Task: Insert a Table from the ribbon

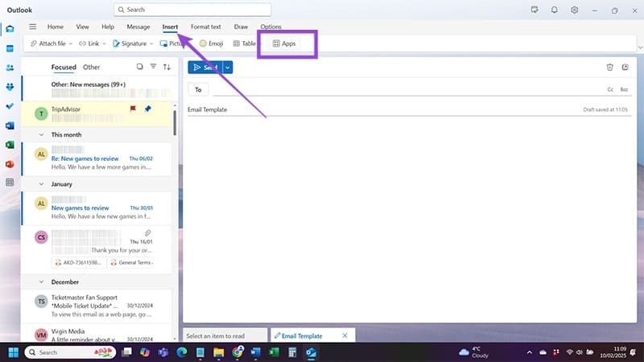Action: [245, 43]
